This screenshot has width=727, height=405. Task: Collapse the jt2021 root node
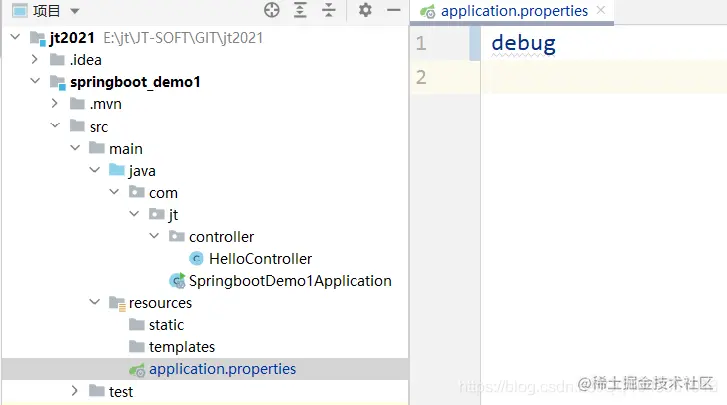pos(15,37)
